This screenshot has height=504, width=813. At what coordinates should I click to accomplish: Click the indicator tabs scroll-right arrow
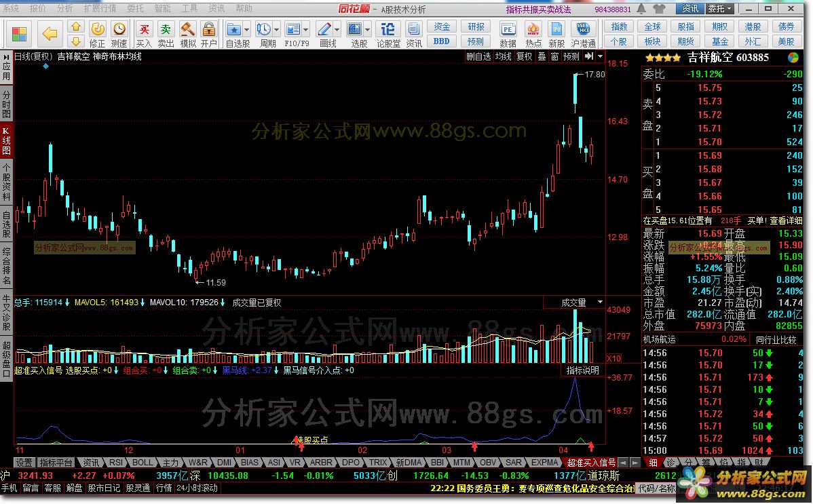click(x=634, y=462)
